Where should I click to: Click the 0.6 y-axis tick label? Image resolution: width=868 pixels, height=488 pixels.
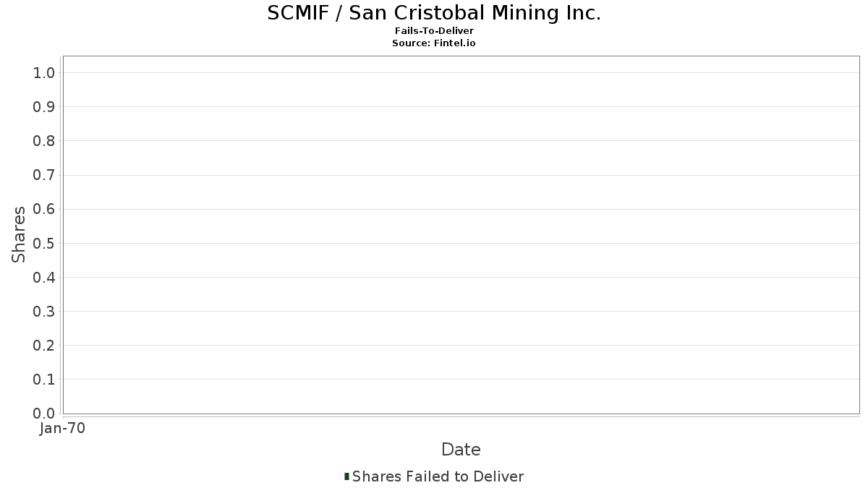click(44, 209)
